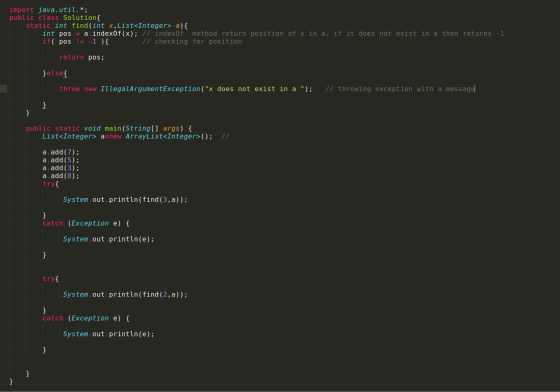
Task: Click the 'import java.util.*;' line
Action: (48, 10)
